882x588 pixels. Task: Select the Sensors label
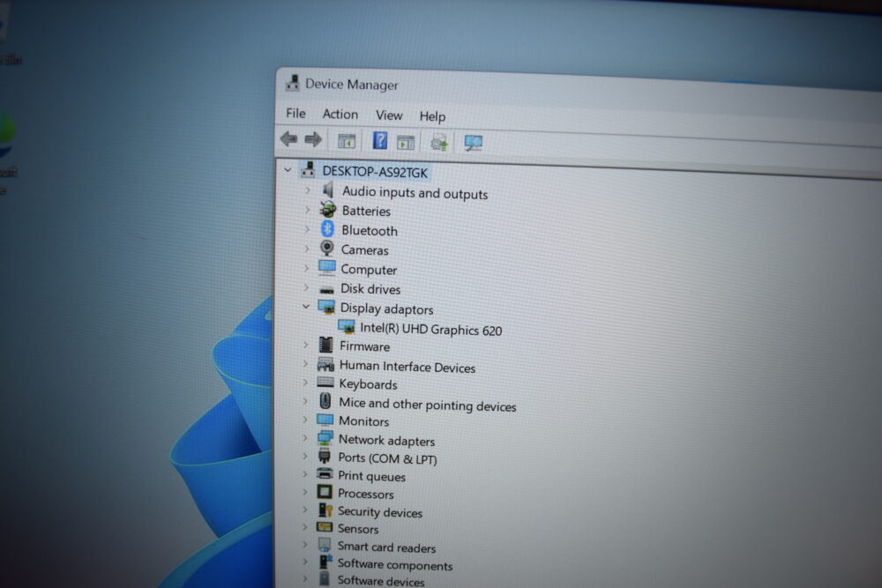pyautogui.click(x=358, y=529)
